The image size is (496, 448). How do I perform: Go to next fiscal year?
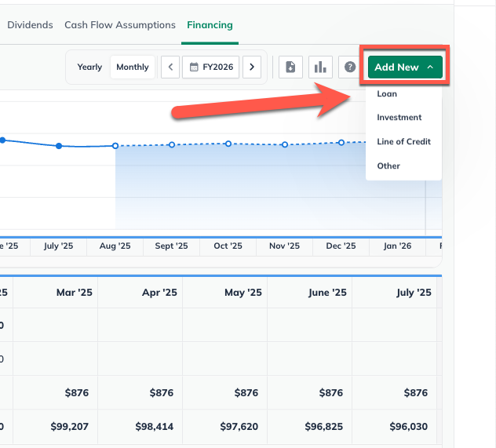252,67
